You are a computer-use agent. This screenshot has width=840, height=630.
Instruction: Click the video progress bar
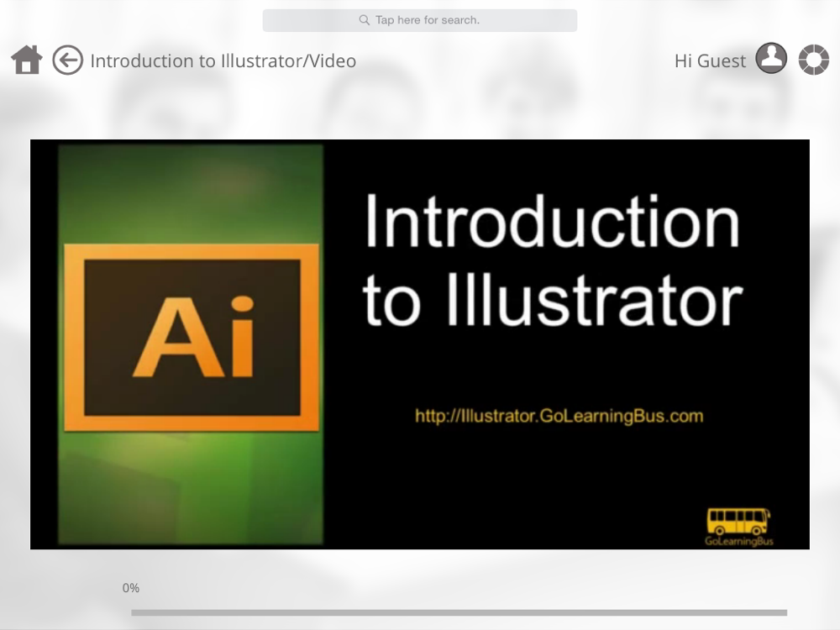click(x=459, y=612)
